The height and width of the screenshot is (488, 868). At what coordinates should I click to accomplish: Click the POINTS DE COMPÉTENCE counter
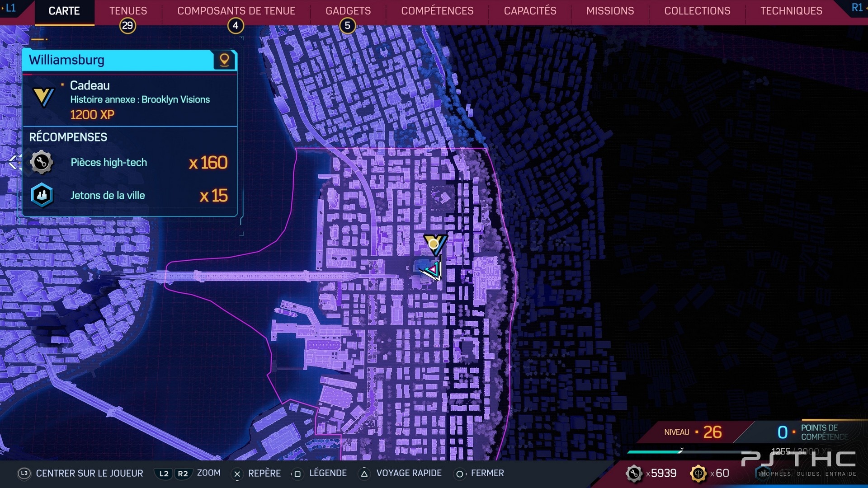[812, 432]
